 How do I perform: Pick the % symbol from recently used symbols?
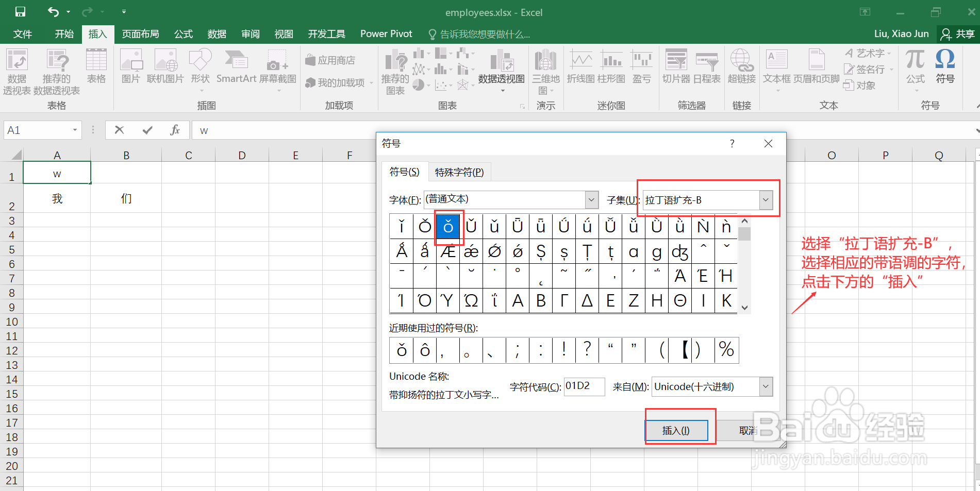(726, 350)
